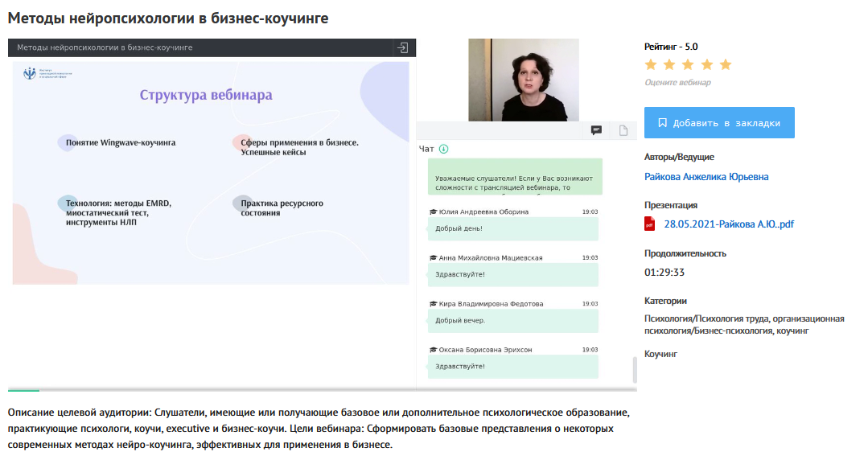868x460 pixels.
Task: Click the "Структура вебинара" presentation slide
Action: [x=211, y=173]
